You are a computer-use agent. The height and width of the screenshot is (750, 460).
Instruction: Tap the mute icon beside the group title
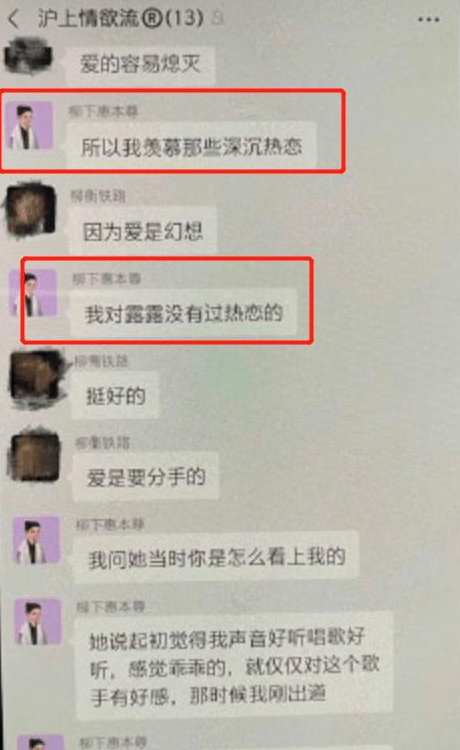click(217, 19)
